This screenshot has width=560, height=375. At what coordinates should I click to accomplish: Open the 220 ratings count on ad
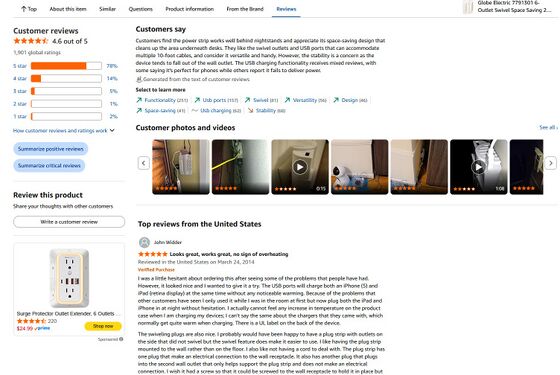coord(52,321)
